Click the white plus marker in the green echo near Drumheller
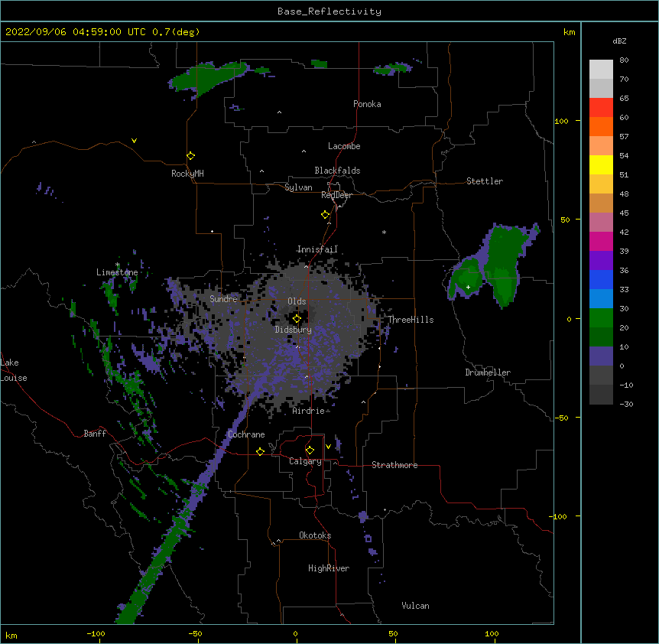This screenshot has width=659, height=644. [468, 287]
